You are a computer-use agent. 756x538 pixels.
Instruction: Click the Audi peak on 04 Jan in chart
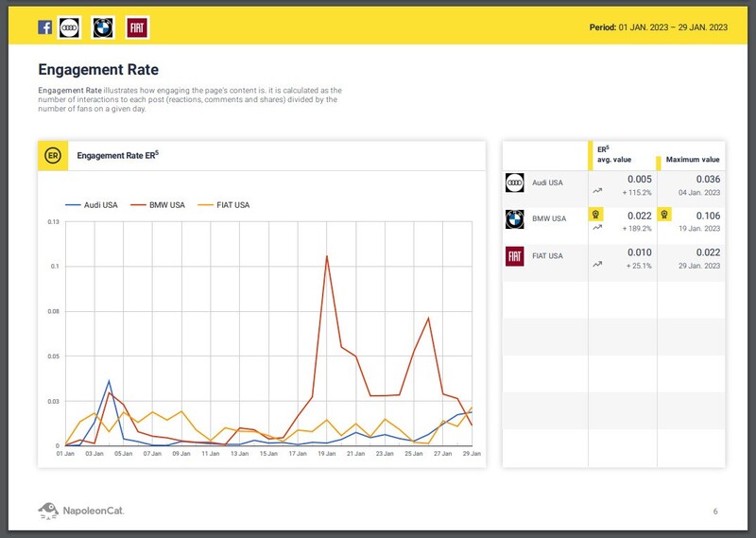tap(109, 381)
